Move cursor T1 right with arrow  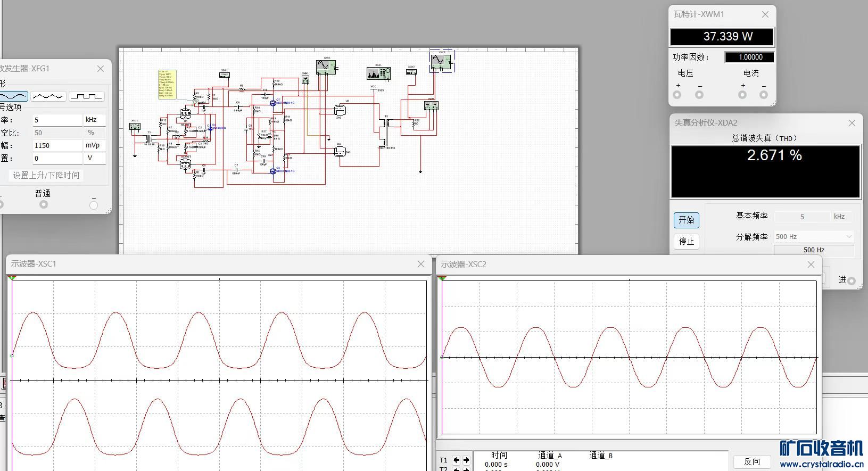(466, 460)
